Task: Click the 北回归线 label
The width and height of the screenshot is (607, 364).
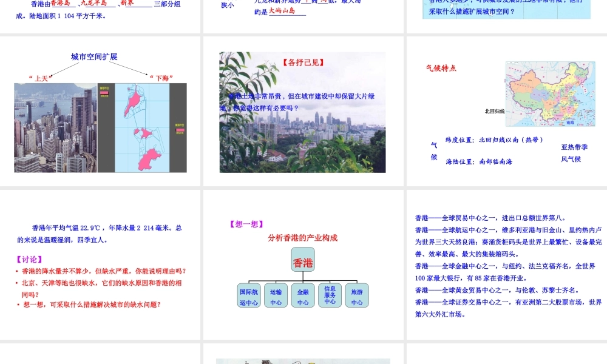Action: [x=494, y=112]
